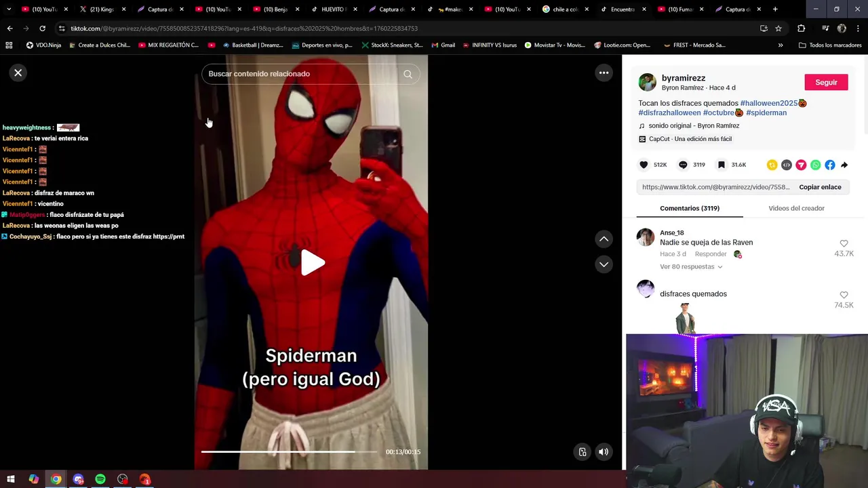Open Chrome profile avatar menu

click(842, 28)
